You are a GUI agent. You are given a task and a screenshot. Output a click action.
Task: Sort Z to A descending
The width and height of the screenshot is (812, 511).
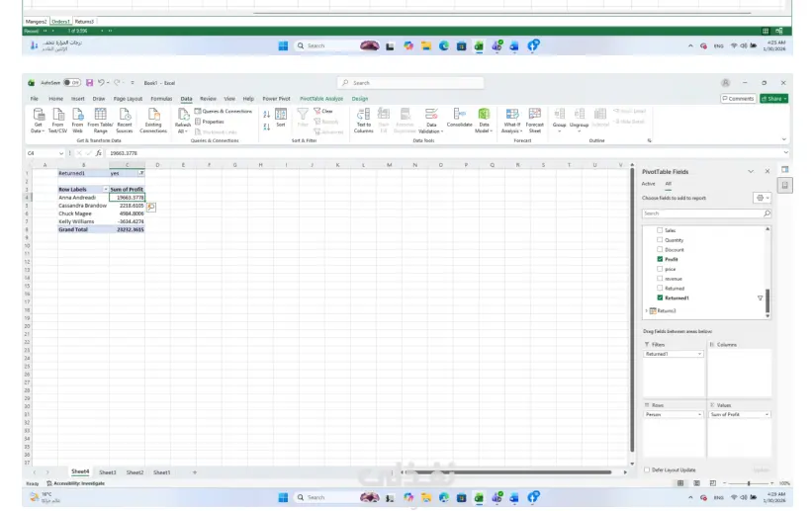(x=266, y=127)
